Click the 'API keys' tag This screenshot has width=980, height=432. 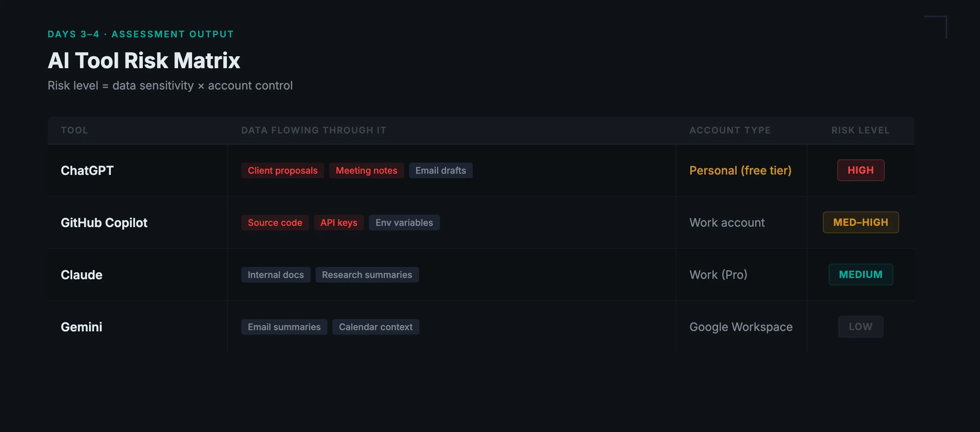(x=339, y=223)
